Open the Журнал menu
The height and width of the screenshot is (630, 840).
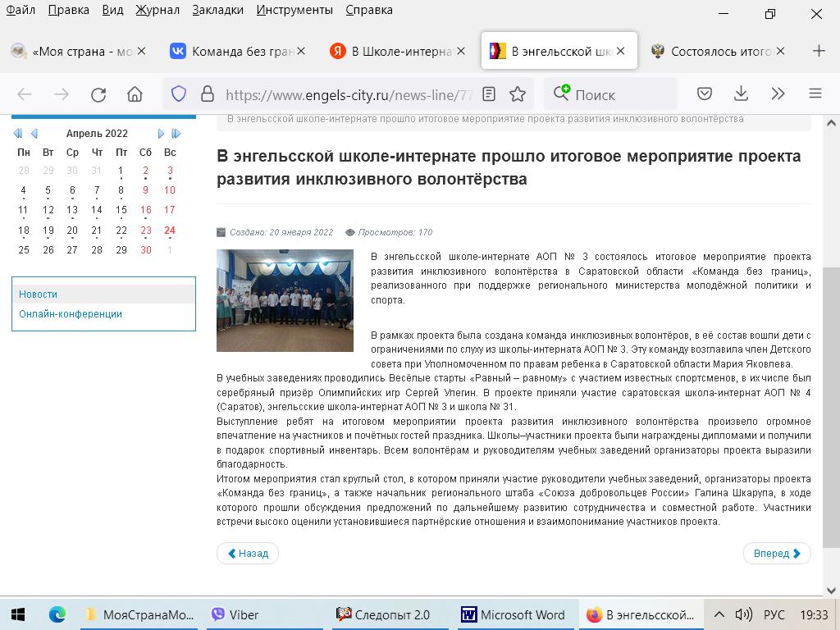[x=157, y=10]
